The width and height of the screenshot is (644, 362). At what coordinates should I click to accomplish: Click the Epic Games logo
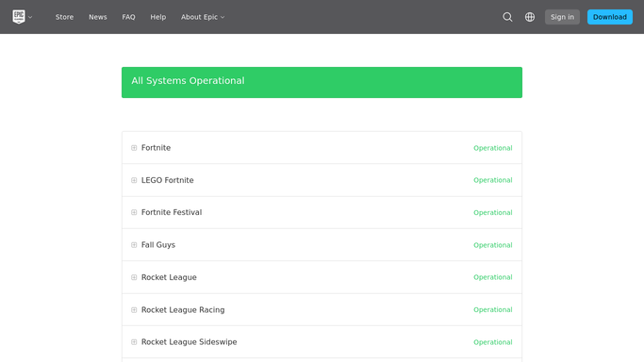click(19, 17)
